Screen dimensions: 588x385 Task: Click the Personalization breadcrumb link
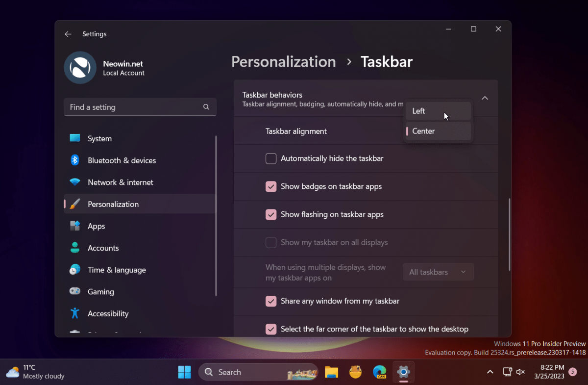pyautogui.click(x=284, y=62)
